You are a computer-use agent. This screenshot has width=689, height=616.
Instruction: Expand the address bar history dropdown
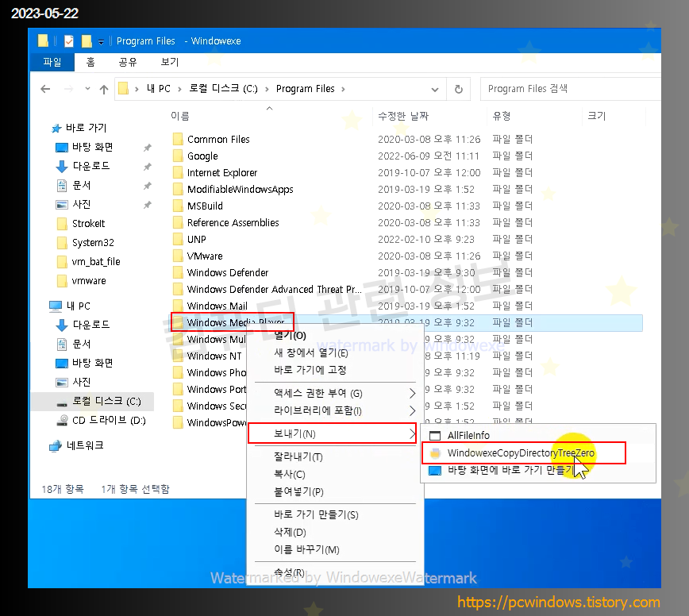434,89
